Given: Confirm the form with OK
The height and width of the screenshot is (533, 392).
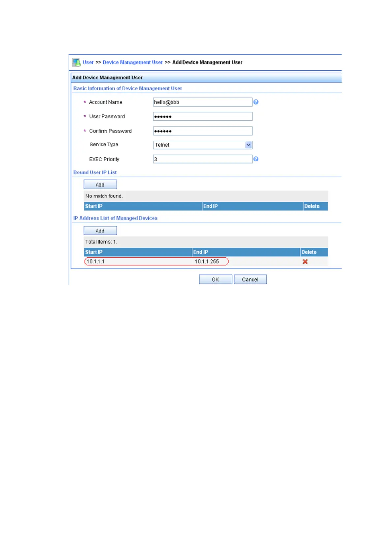Looking at the screenshot, I should tap(215, 279).
